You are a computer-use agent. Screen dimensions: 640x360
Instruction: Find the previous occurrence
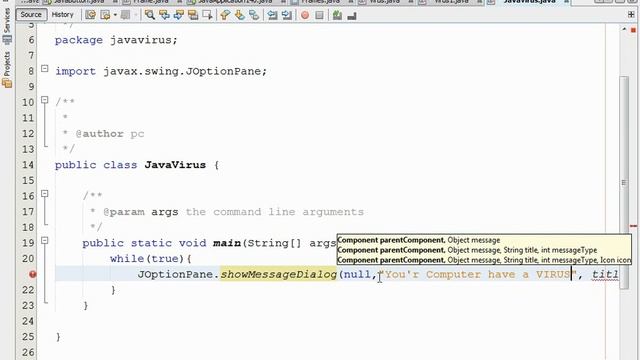(164, 16)
